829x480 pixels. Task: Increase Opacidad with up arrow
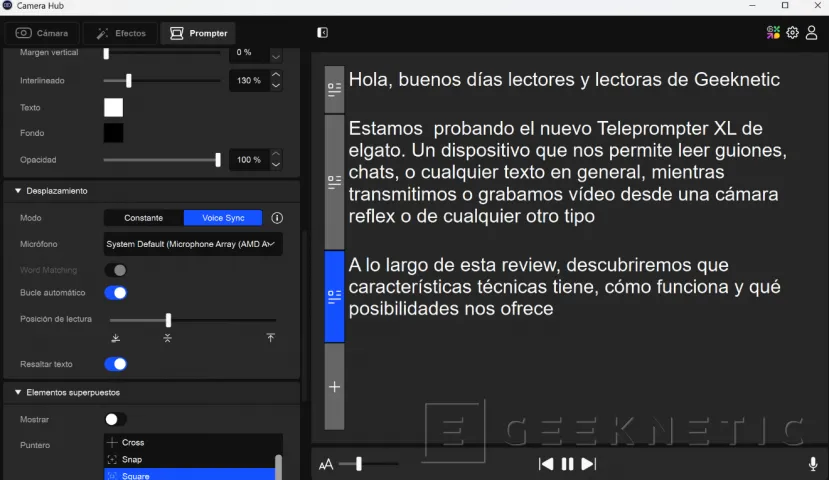click(x=276, y=154)
